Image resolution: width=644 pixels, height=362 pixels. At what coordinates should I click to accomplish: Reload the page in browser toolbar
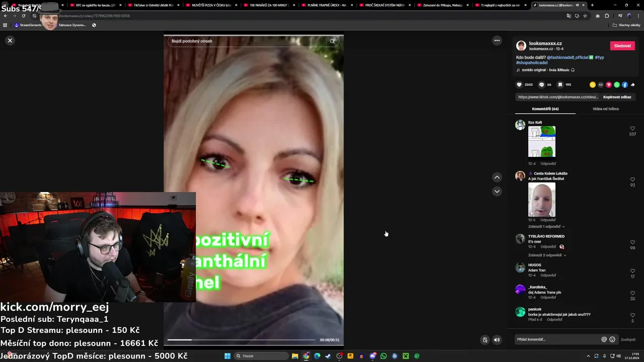[23, 16]
